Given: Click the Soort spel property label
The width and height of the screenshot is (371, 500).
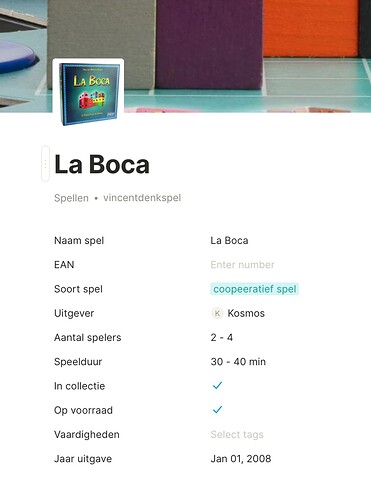Looking at the screenshot, I should (78, 289).
